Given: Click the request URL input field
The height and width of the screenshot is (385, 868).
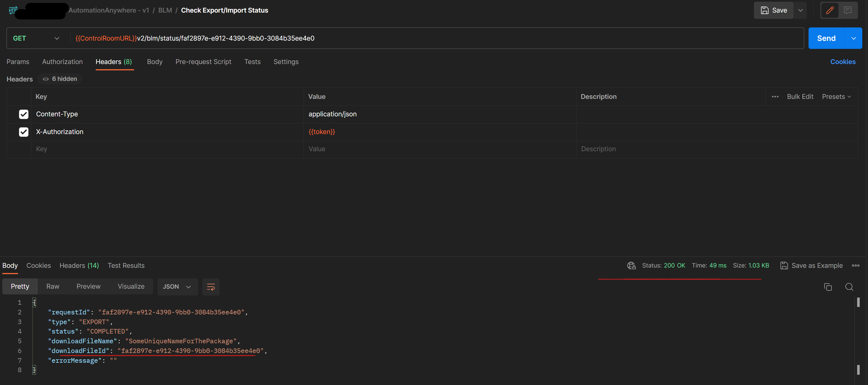Looking at the screenshot, I should tap(436, 38).
